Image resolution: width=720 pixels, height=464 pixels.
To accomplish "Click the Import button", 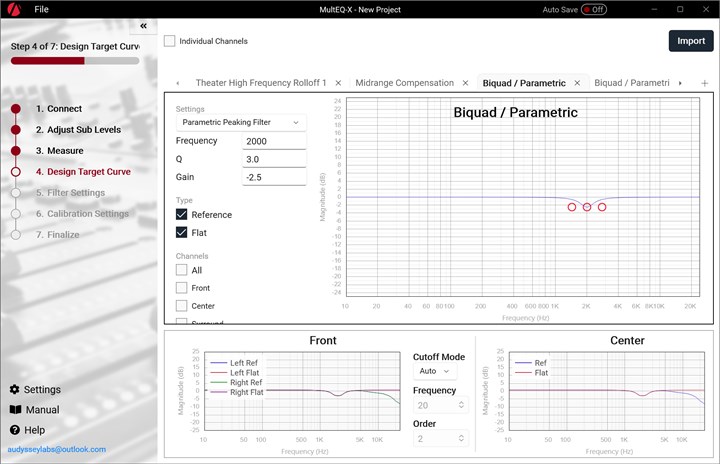I will pyautogui.click(x=691, y=41).
